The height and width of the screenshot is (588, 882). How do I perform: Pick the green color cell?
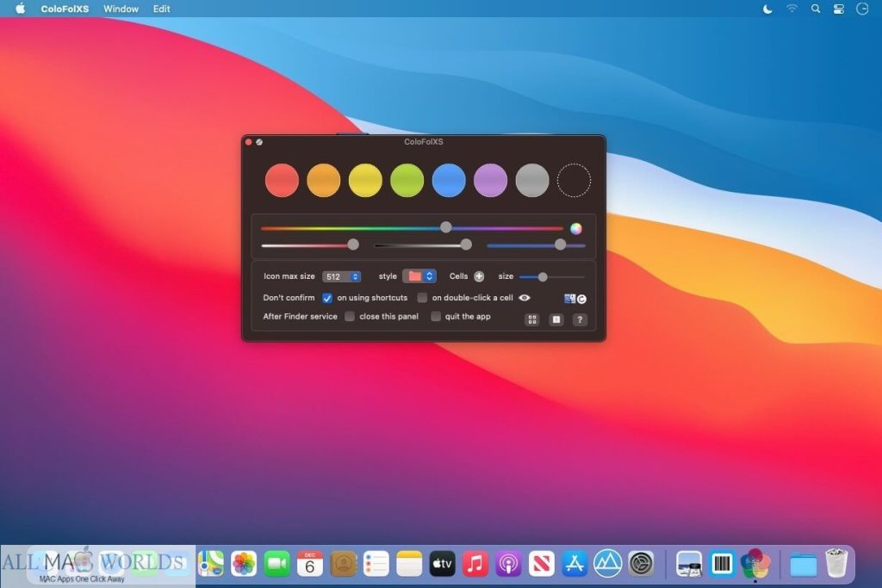tap(407, 181)
